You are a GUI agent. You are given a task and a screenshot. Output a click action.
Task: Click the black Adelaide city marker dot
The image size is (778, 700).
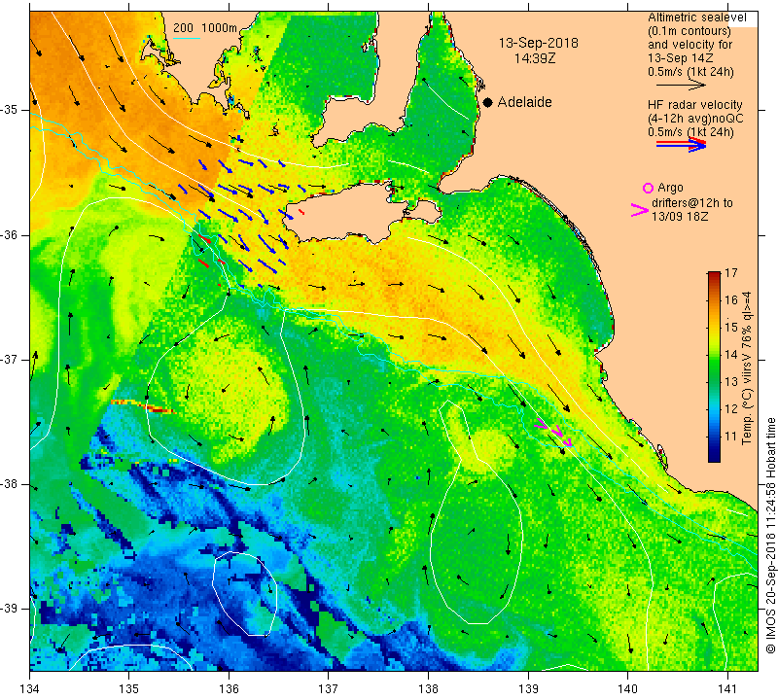(x=488, y=102)
